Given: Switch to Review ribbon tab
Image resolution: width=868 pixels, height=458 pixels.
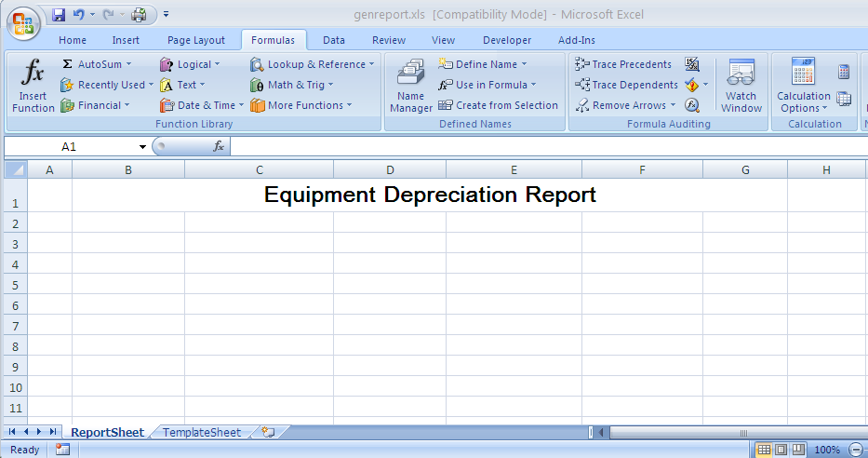Looking at the screenshot, I should pyautogui.click(x=389, y=40).
